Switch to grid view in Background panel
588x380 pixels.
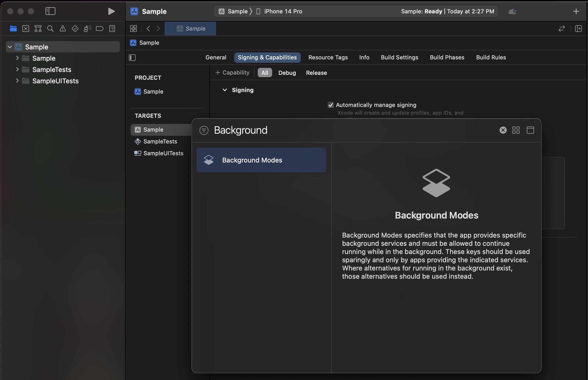coord(516,130)
